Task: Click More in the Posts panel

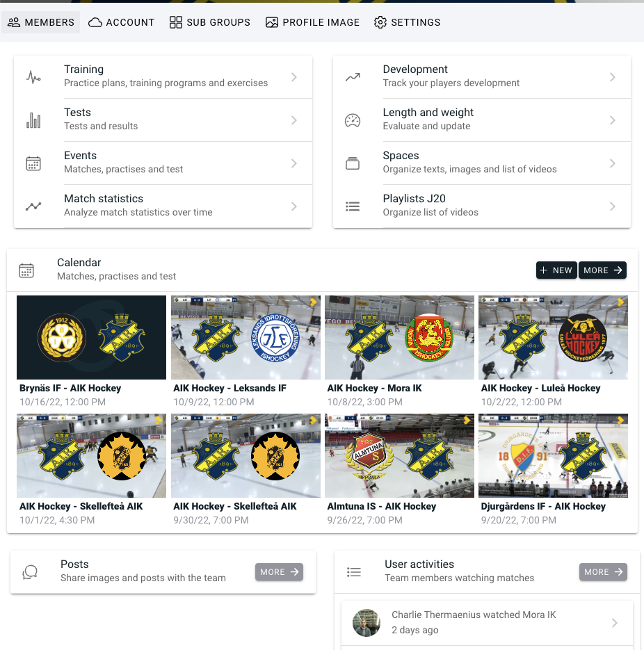Action: point(279,572)
